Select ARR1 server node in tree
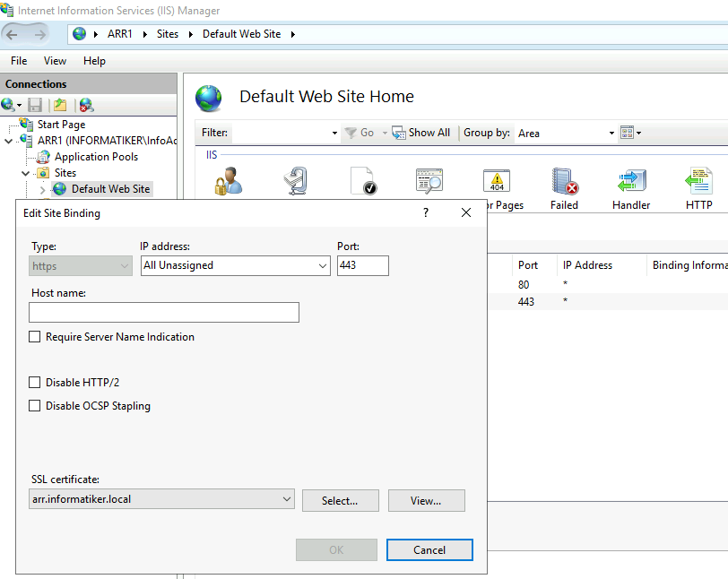The width and height of the screenshot is (728, 579). click(107, 141)
